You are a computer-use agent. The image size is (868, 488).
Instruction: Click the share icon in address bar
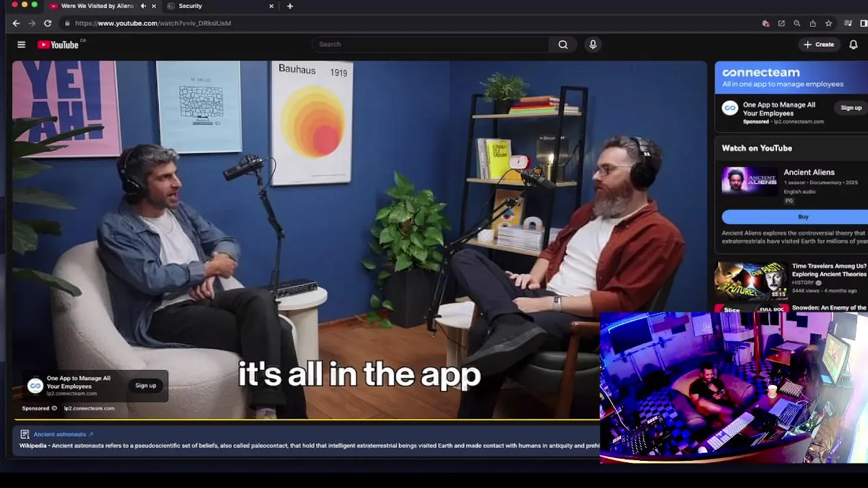812,23
